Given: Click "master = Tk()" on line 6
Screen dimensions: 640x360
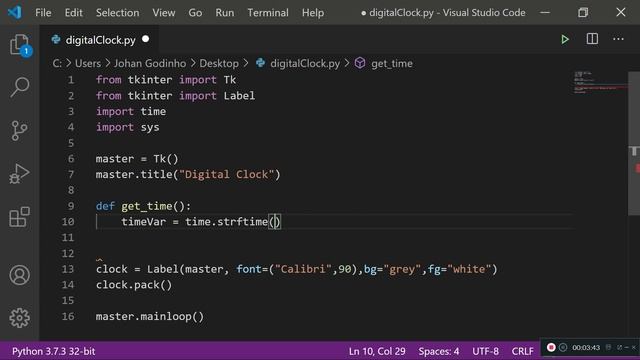Looking at the screenshot, I should 137,159.
